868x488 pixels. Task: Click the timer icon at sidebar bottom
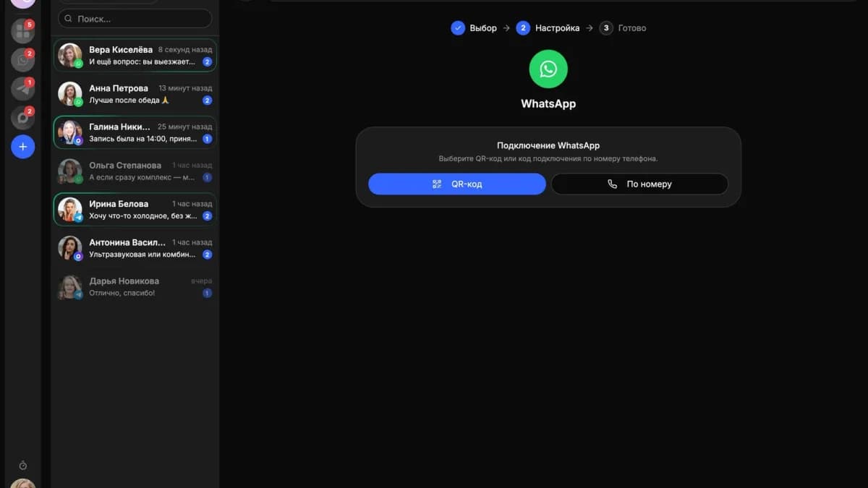(22, 466)
